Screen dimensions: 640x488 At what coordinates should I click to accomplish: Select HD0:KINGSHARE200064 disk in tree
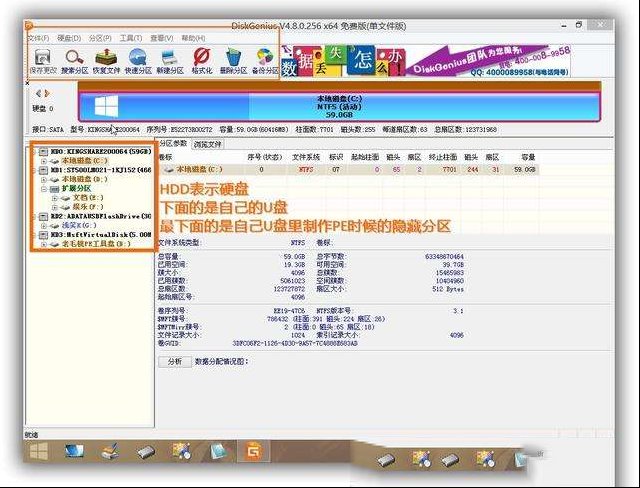(100, 151)
